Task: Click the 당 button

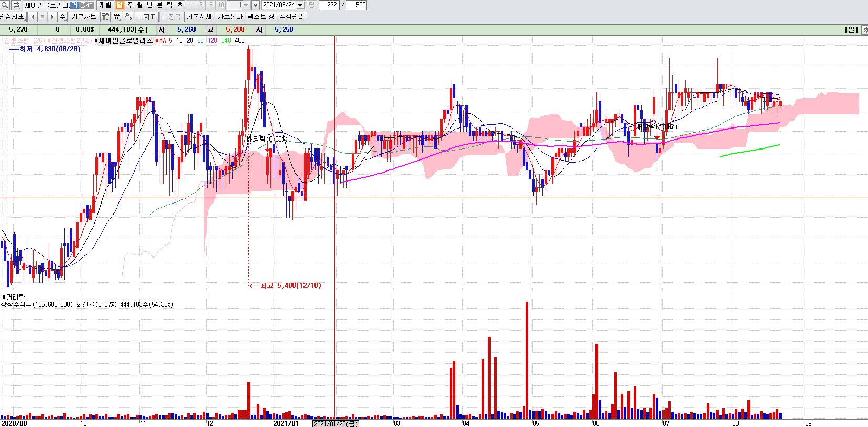Action: 311,5
